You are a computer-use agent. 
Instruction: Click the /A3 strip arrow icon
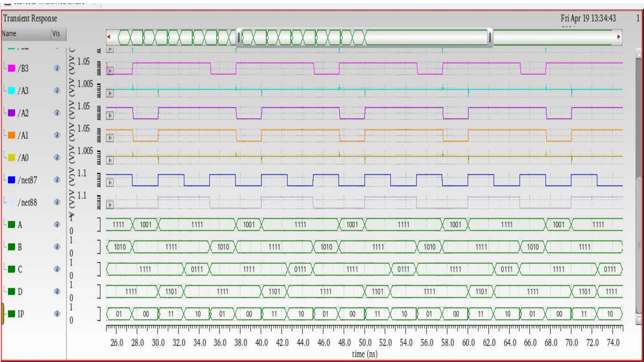pyautogui.click(x=110, y=93)
